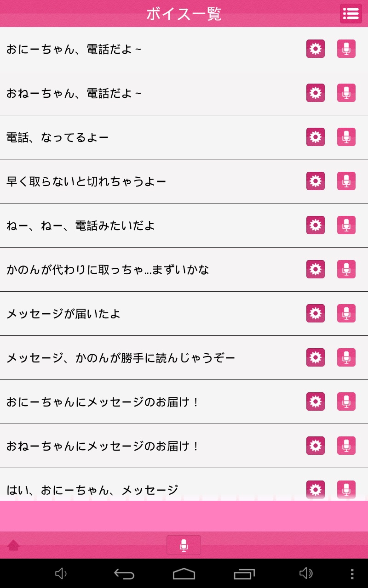Tap microphone for メッセージ、かのんが勝手に読んじゃうぞー
368x588 pixels.
click(346, 357)
